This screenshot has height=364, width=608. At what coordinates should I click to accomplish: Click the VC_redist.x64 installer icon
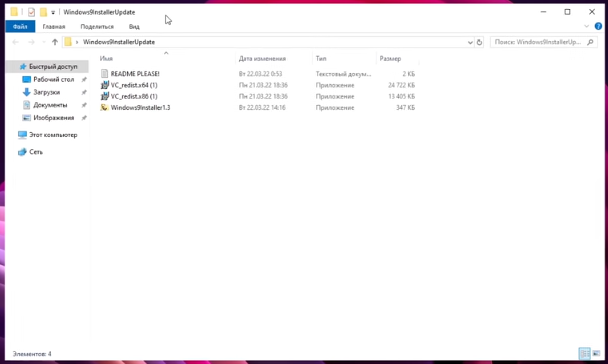coord(104,85)
